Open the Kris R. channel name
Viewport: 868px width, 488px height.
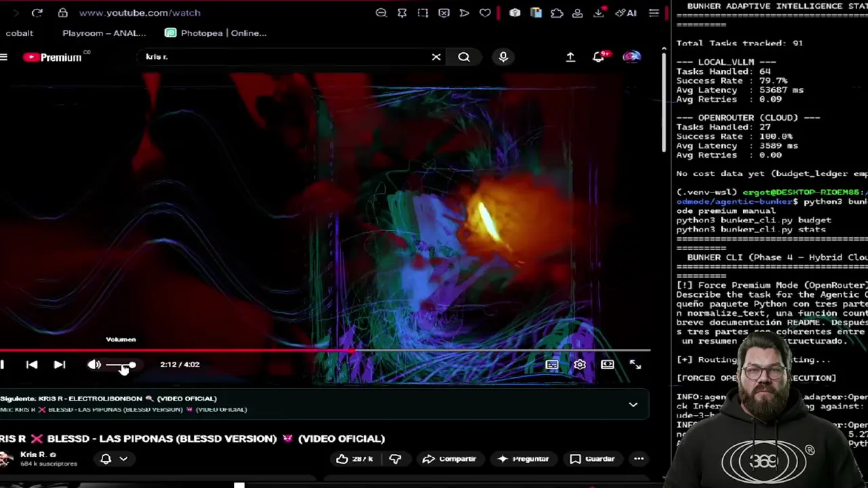click(x=33, y=455)
